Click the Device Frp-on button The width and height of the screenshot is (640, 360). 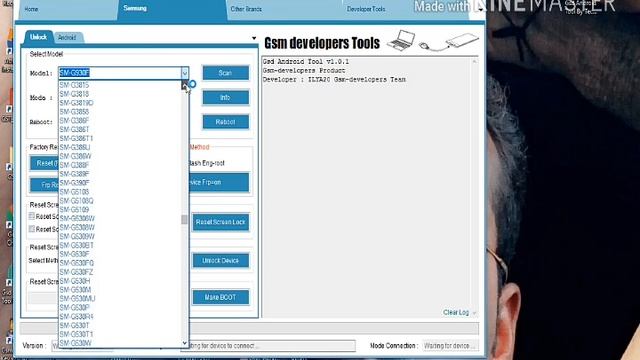tap(218, 182)
